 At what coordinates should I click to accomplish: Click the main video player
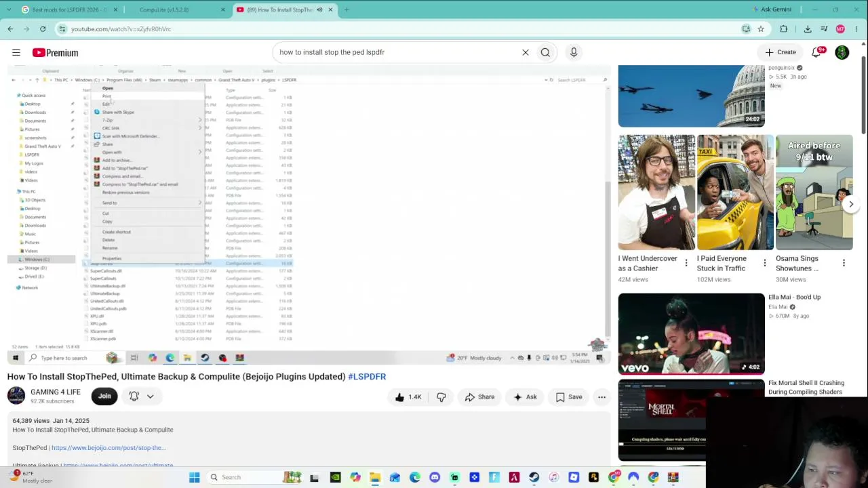309,215
